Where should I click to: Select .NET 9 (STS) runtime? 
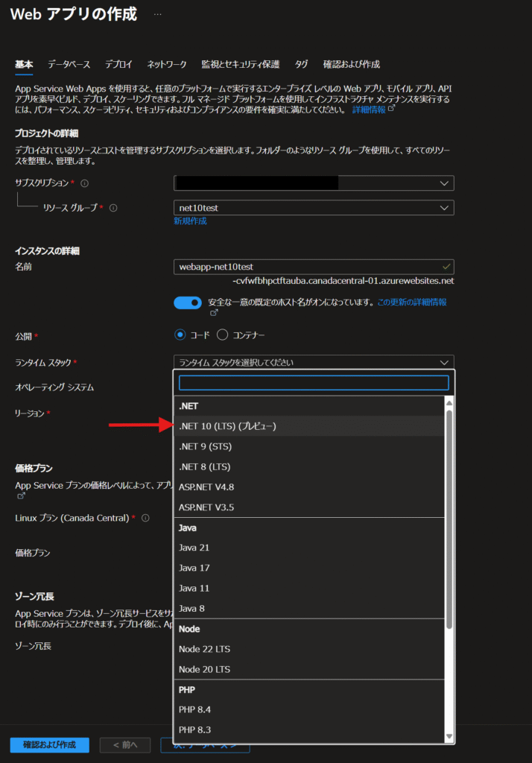tap(309, 447)
